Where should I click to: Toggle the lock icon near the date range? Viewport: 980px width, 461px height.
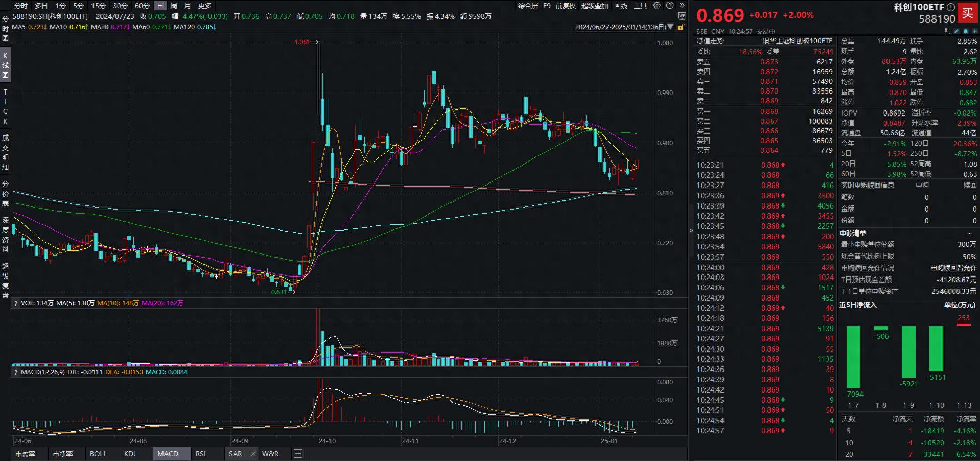(682, 27)
